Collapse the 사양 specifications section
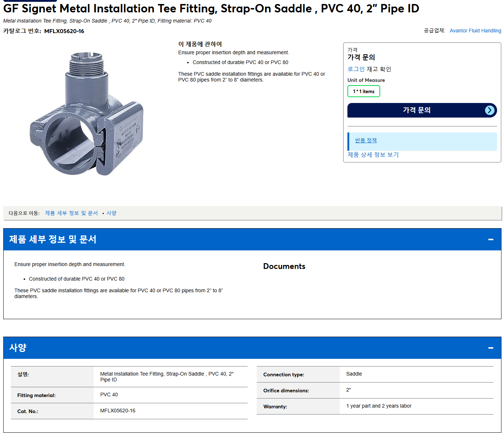Viewport: 504px width, 440px height. tap(491, 348)
